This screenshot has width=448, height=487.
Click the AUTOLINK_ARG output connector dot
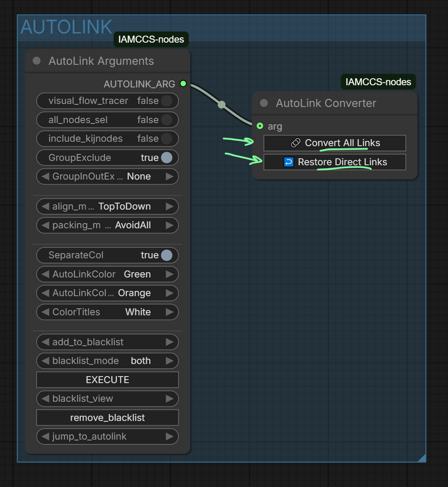coord(183,84)
